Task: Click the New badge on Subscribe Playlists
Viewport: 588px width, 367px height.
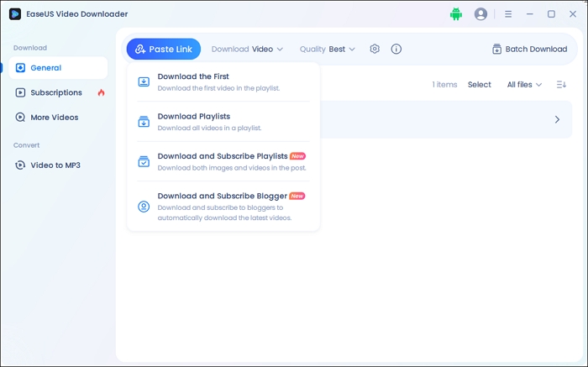Action: pos(297,156)
